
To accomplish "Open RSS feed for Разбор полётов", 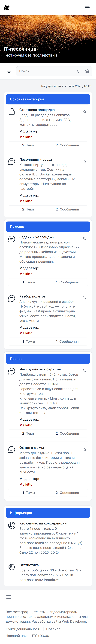I will tap(84, 298).
